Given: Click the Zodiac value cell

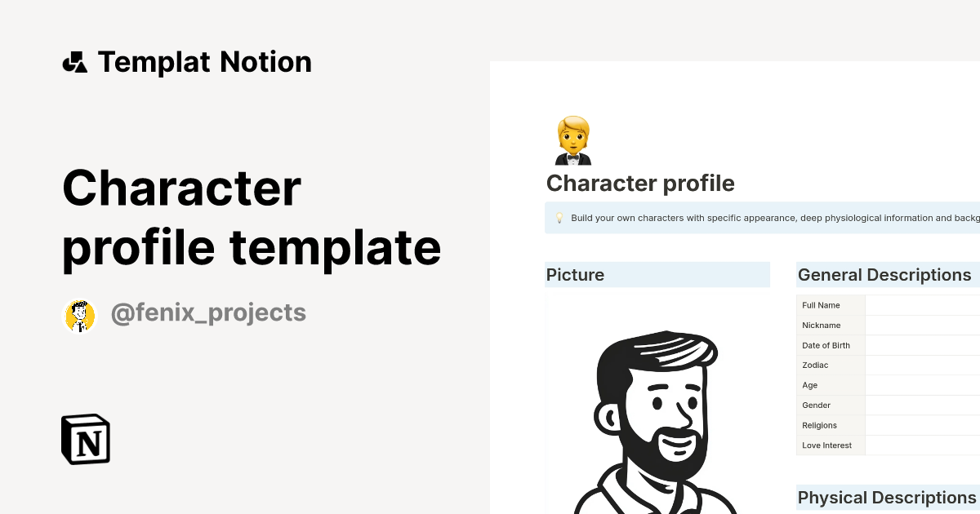Looking at the screenshot, I should tap(921, 365).
